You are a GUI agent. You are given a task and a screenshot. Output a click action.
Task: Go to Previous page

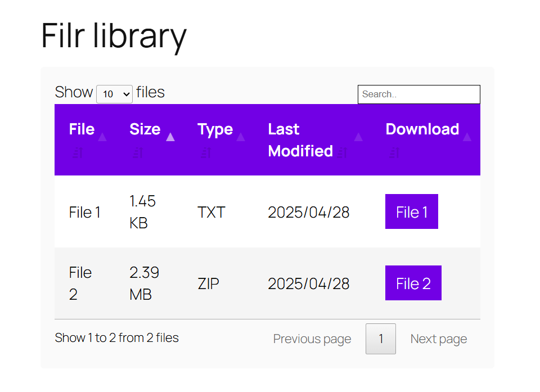[x=312, y=339]
